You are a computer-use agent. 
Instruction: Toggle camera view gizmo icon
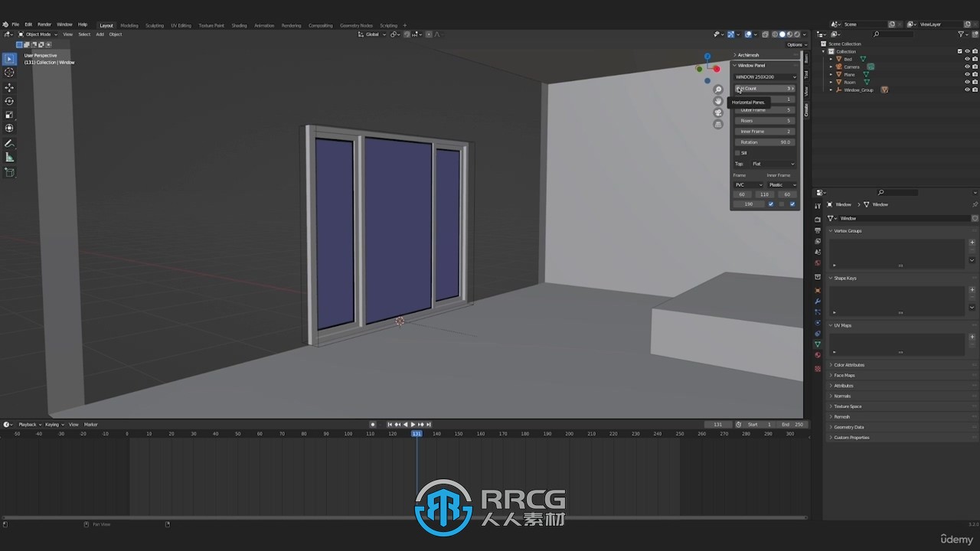click(718, 113)
